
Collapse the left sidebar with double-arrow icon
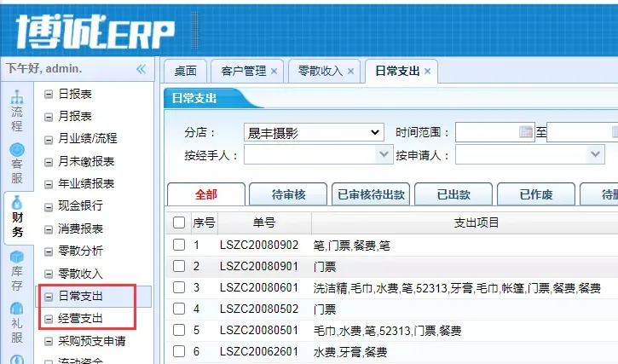[141, 69]
